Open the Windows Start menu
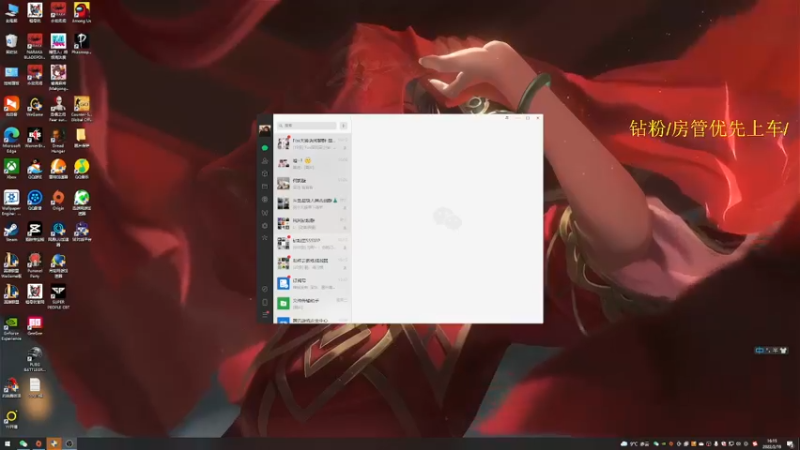This screenshot has height=450, width=800. [7, 444]
